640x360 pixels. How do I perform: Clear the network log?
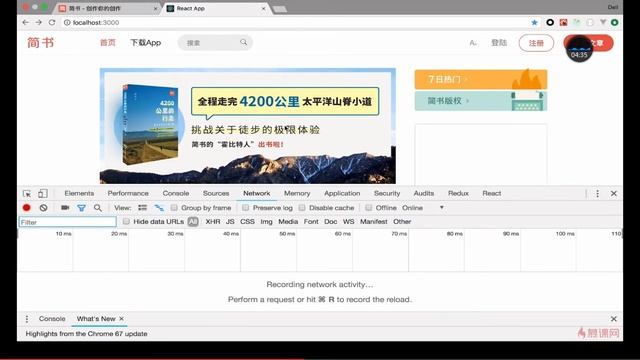coord(43,208)
